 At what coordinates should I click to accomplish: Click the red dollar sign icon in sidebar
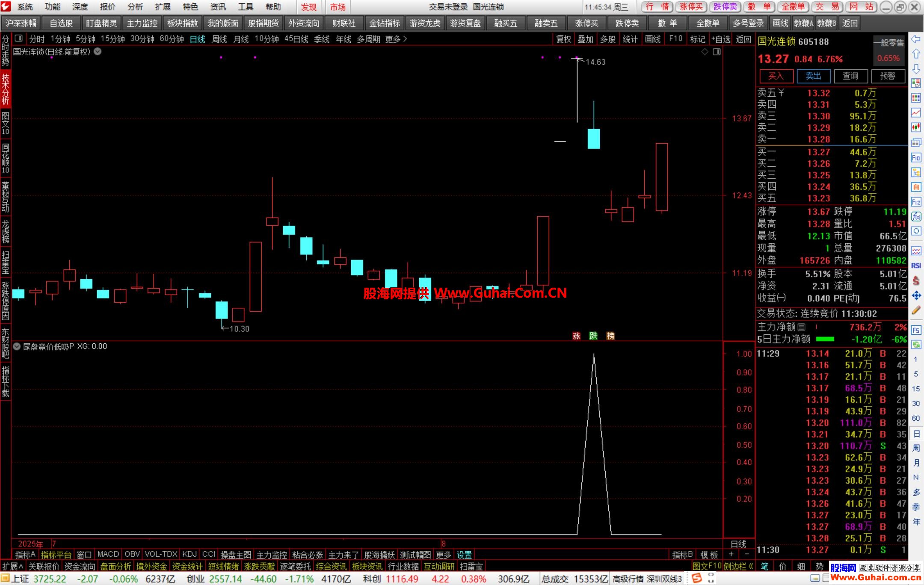tap(916, 281)
